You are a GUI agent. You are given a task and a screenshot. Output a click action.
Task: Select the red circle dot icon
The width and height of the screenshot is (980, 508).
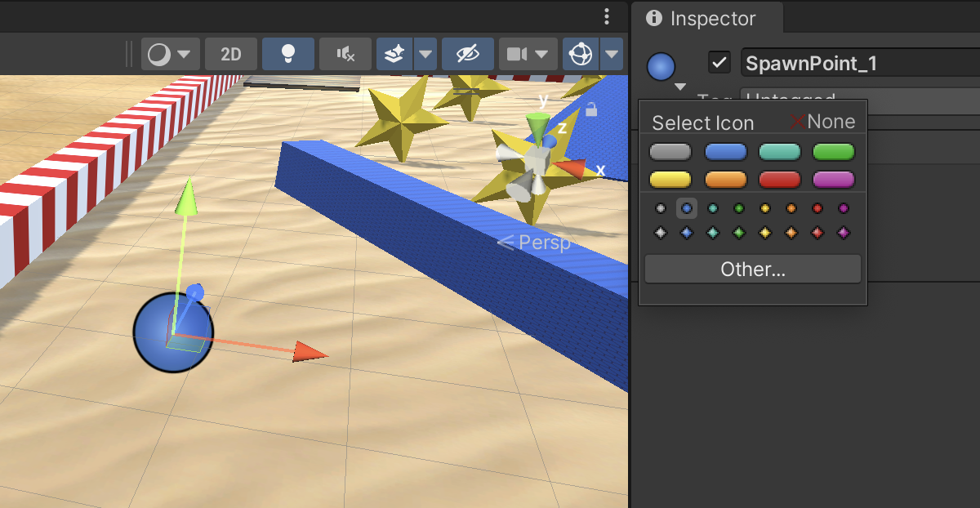(817, 209)
